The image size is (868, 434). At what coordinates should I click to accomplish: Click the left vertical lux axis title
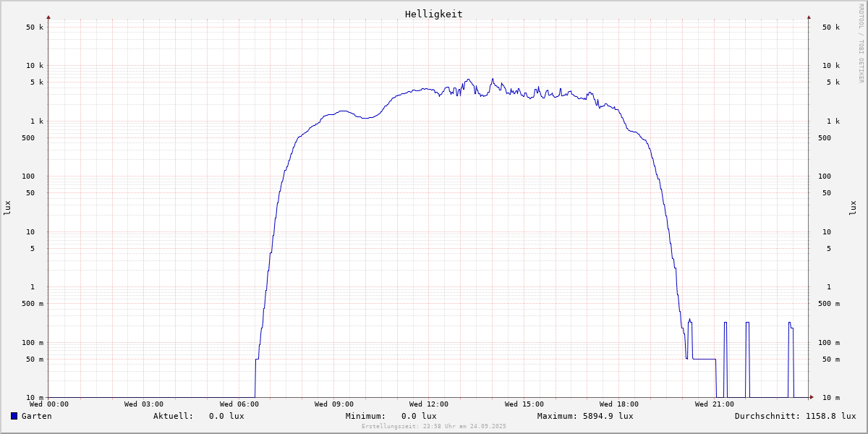7,208
